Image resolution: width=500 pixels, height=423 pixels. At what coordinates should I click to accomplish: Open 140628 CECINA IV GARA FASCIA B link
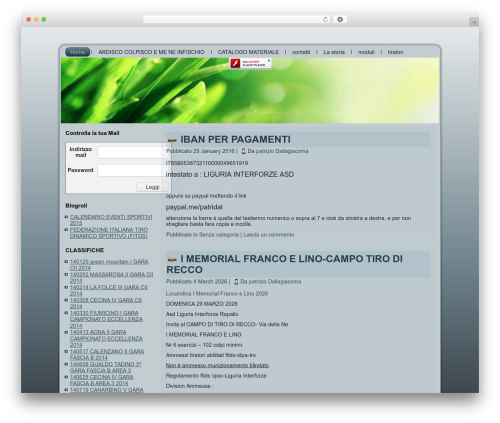click(101, 380)
